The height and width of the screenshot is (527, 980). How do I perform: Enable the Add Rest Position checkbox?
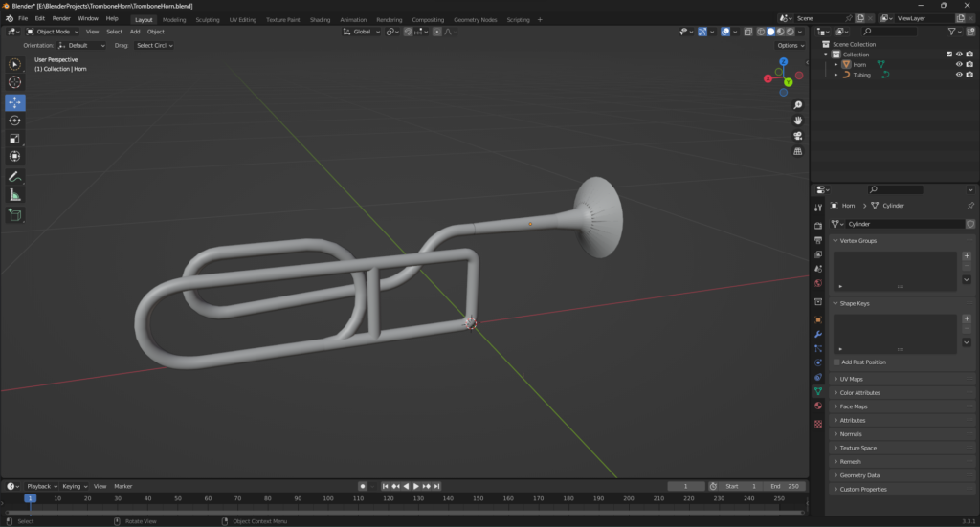click(836, 362)
